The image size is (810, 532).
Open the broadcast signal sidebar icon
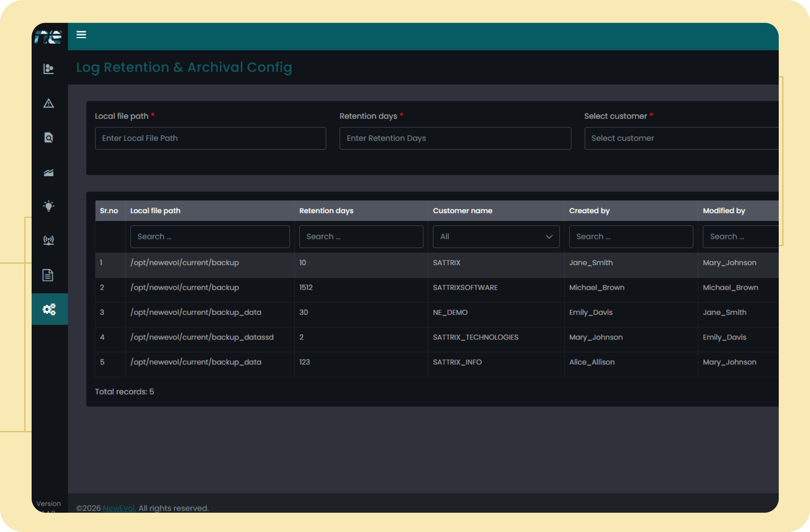tap(49, 241)
